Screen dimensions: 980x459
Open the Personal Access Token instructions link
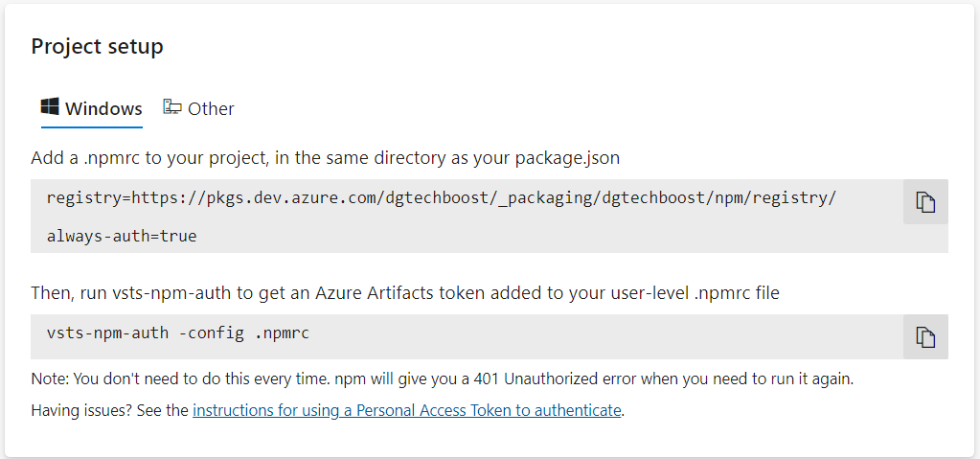(407, 410)
